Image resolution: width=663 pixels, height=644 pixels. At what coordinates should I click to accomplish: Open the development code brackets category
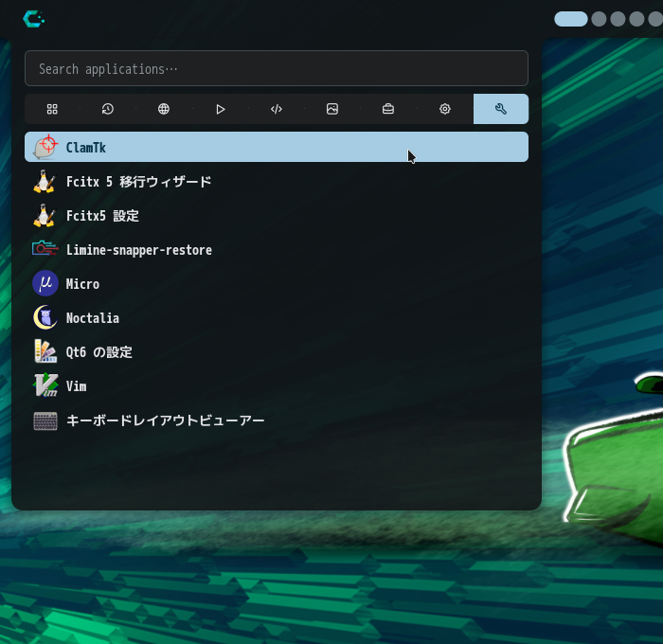tap(277, 109)
